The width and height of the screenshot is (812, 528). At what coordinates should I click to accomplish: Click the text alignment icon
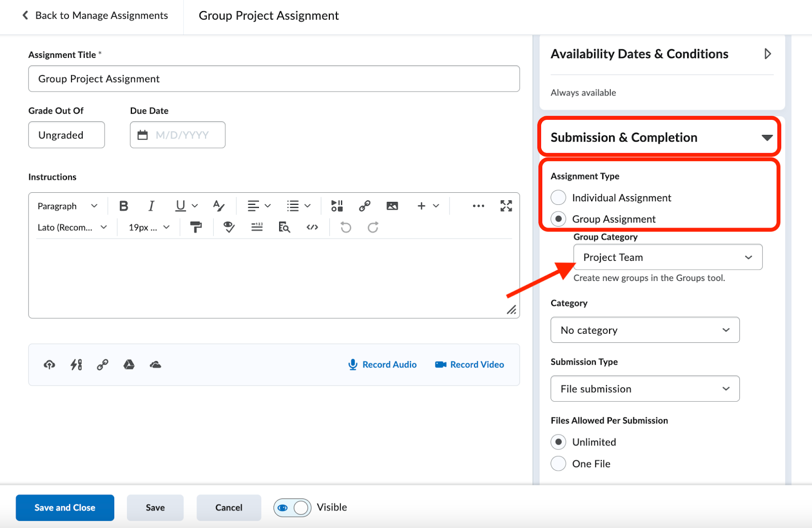(253, 206)
